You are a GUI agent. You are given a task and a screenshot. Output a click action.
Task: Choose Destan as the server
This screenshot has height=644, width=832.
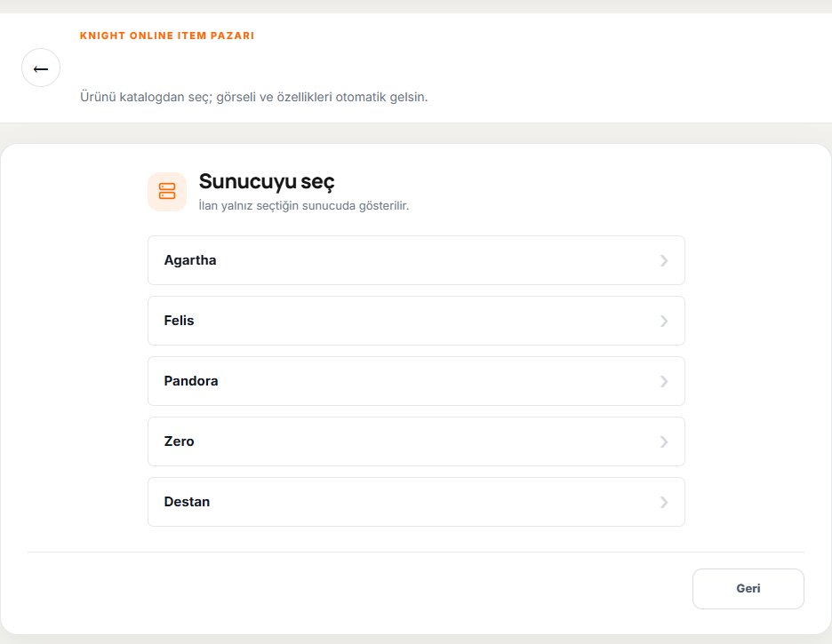tap(416, 502)
